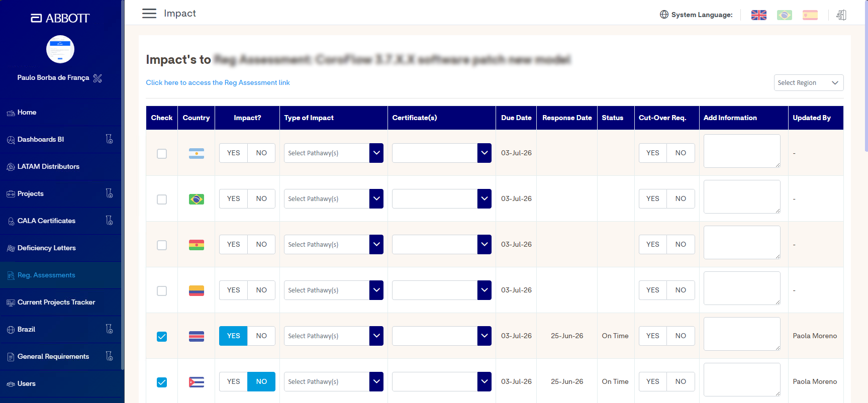Screen dimensions: 868x403
Task: Open the user profile avatar
Action: click(60, 49)
